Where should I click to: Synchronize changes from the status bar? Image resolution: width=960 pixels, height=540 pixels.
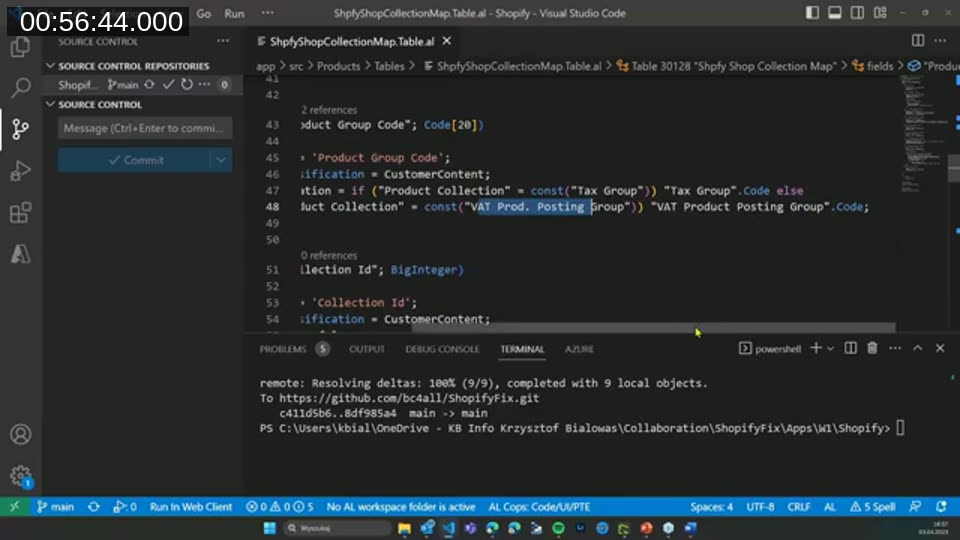pos(94,506)
